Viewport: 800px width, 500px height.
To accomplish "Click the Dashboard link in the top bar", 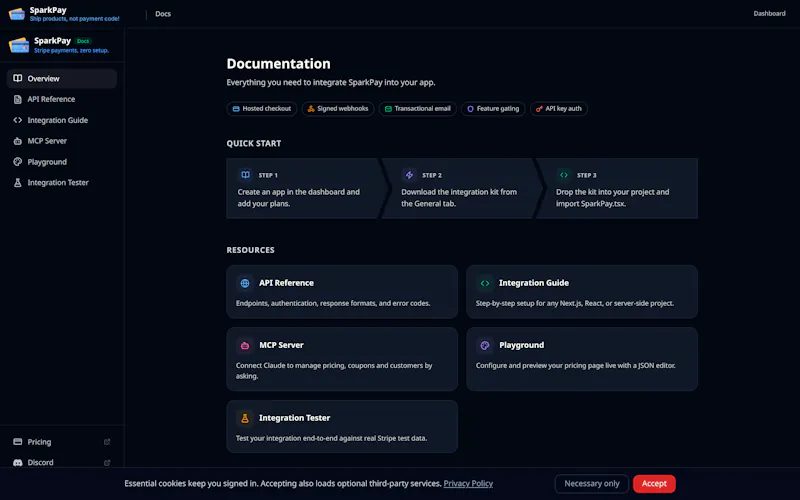I will (769, 14).
